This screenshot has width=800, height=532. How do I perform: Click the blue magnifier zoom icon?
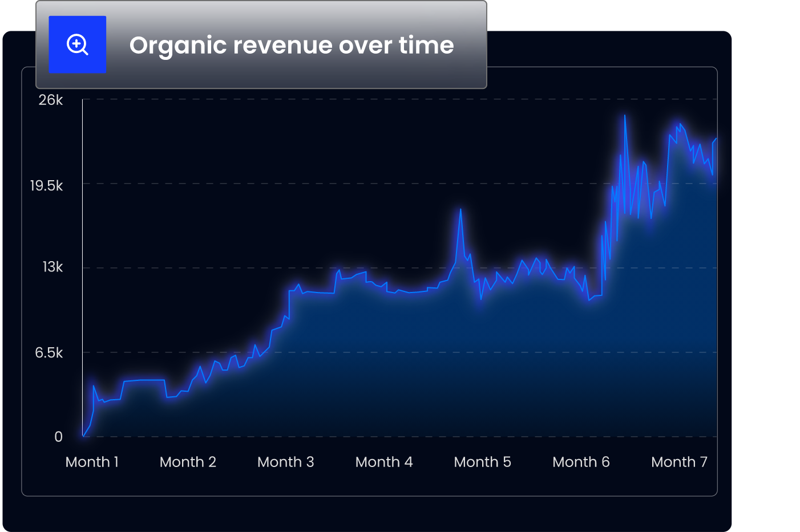point(77,44)
